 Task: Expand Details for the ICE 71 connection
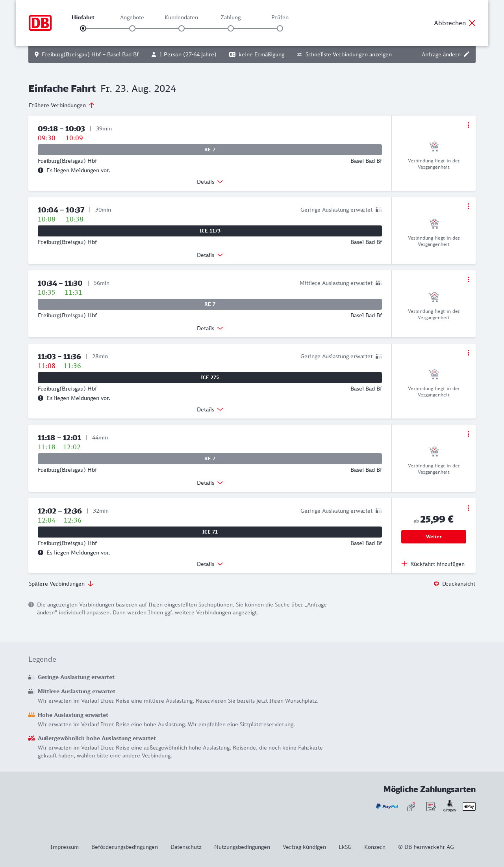point(210,564)
